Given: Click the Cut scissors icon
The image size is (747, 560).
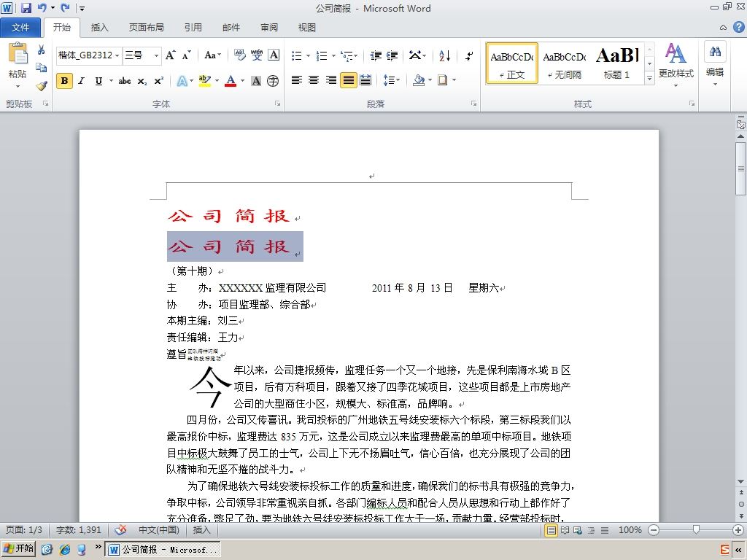Looking at the screenshot, I should pyautogui.click(x=42, y=50).
